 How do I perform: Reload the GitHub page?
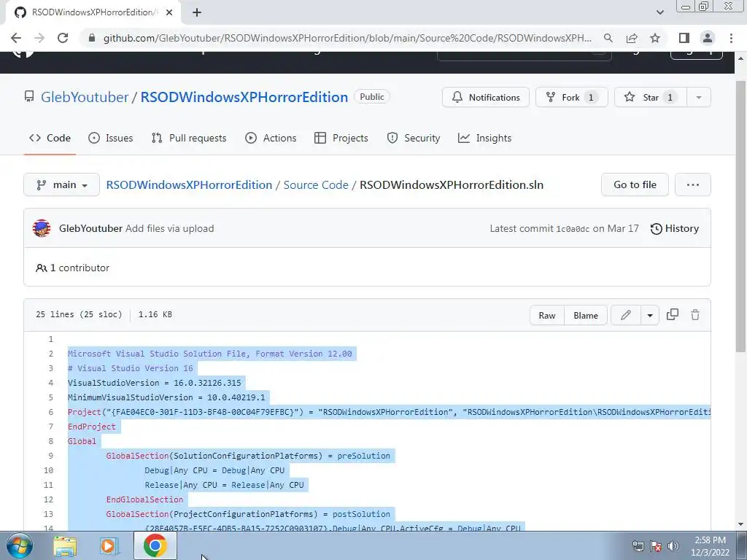[x=63, y=38]
